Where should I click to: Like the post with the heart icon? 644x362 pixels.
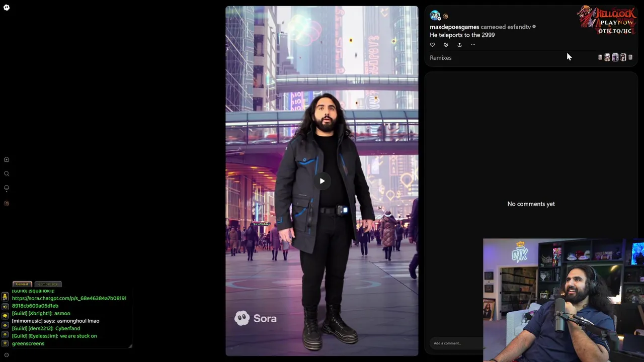point(432,45)
